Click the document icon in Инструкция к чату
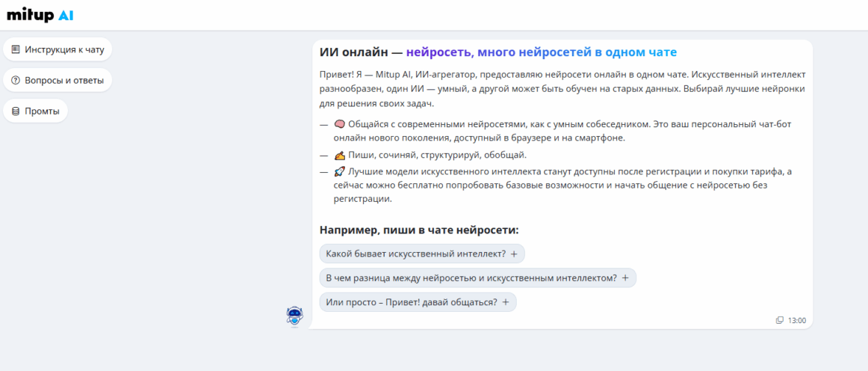This screenshot has height=371, width=868. tap(15, 50)
